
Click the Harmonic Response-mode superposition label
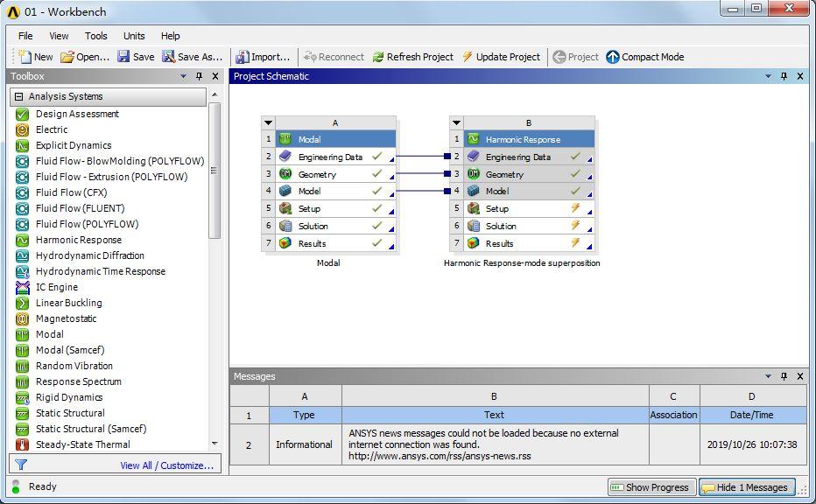coord(522,263)
